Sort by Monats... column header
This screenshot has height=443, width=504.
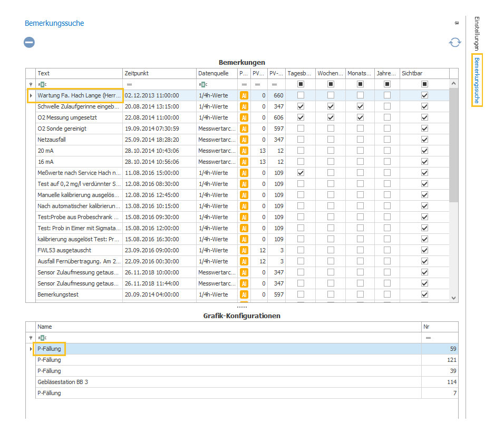click(360, 74)
